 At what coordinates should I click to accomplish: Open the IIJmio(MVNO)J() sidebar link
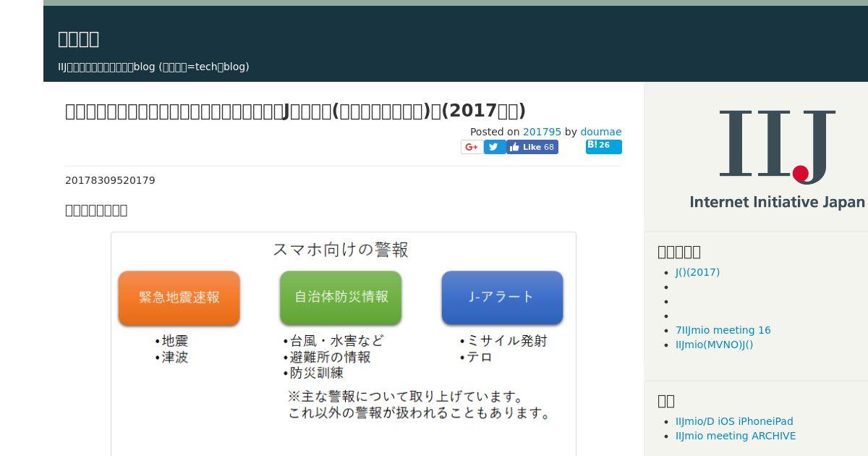click(x=714, y=345)
